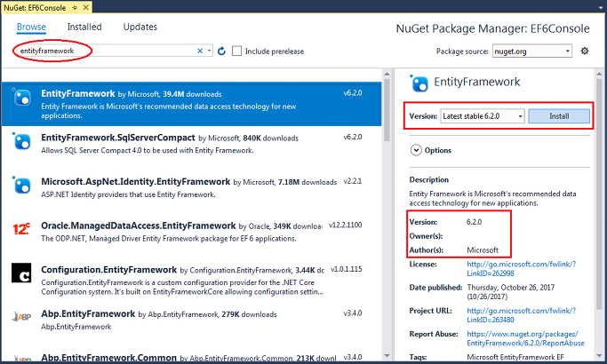Viewport: 607px width, 364px height.
Task: Click the Author(s) value Microsoft
Action: pos(483,249)
